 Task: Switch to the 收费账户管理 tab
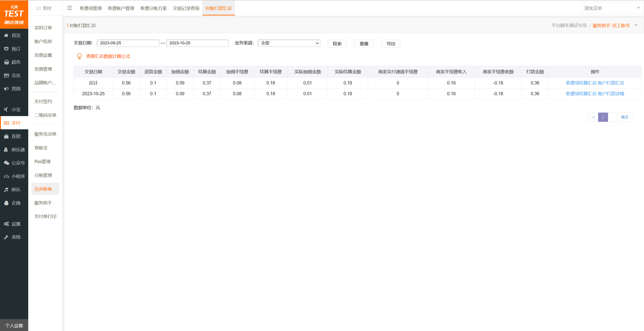(121, 8)
